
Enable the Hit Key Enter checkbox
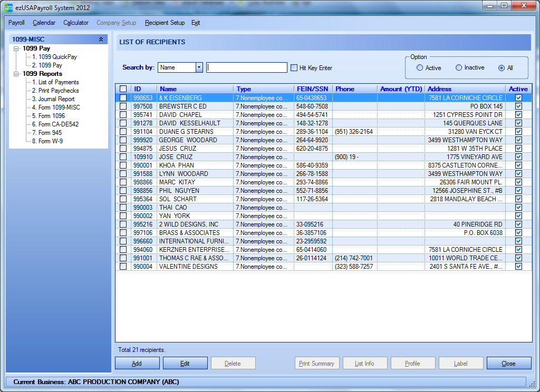294,68
